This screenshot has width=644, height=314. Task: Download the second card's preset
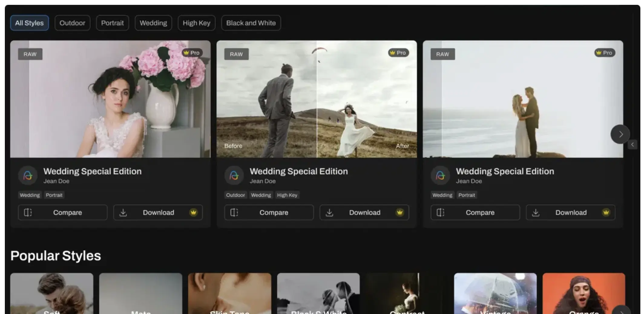pos(364,212)
